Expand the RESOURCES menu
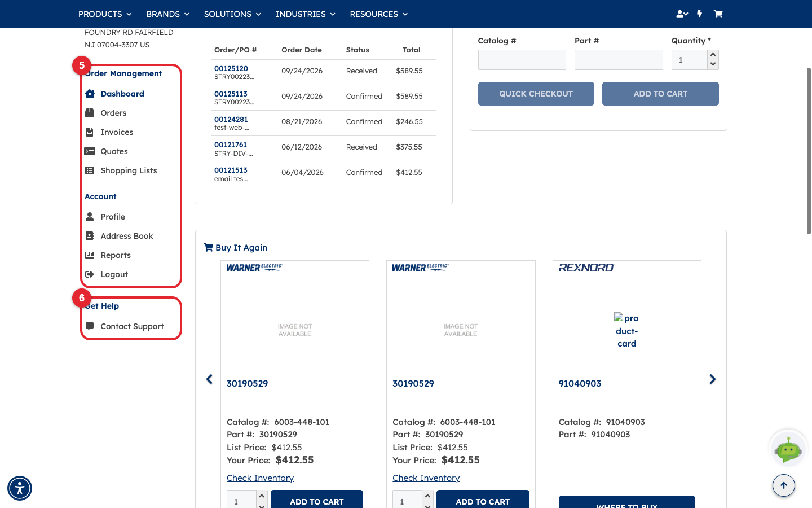Viewport: 812px width, 508px height. [x=378, y=14]
